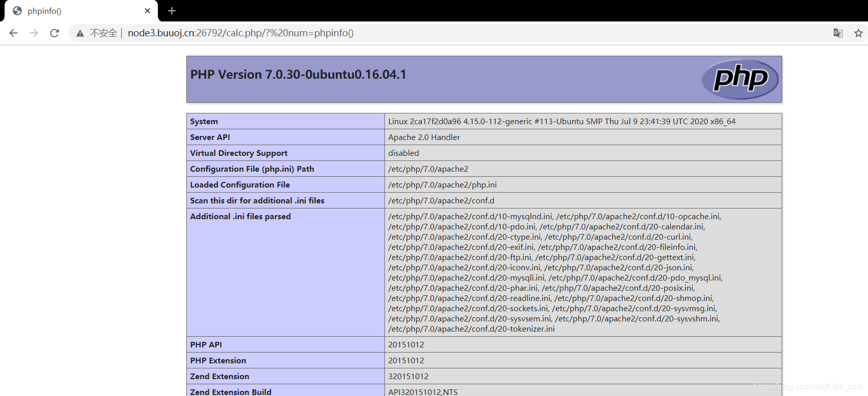Click the Additional .ini files parsed label
Viewport: 868px width, 396px height.
[240, 217]
